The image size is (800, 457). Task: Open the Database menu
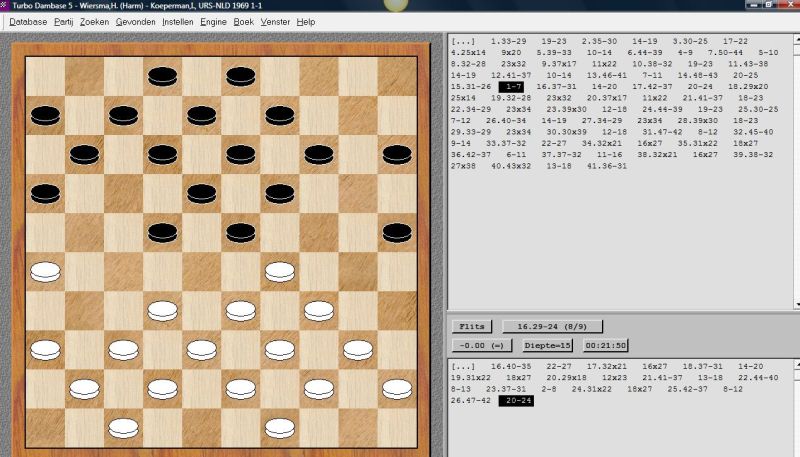pyautogui.click(x=28, y=21)
